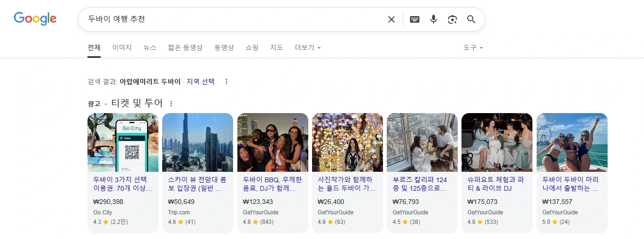The width and height of the screenshot is (644, 239).
Task: Open the on-screen keyboard input tool
Action: (415, 19)
